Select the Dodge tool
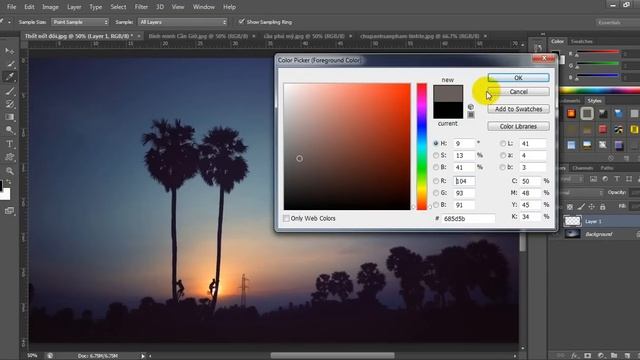This screenshot has height=360, width=640. point(9,130)
